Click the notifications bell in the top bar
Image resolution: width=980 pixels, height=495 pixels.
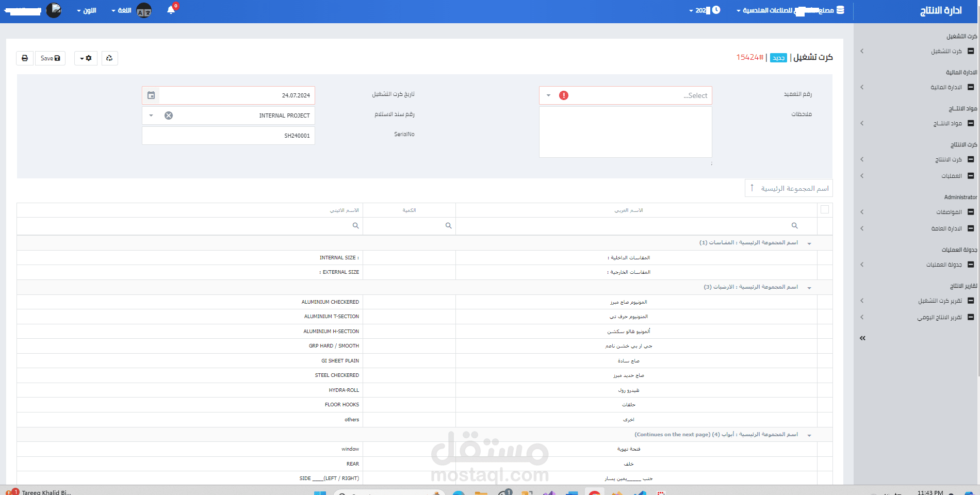(x=171, y=10)
